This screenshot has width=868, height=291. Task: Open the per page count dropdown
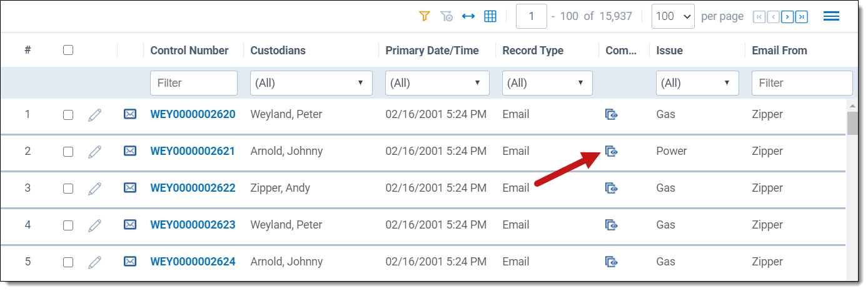(673, 17)
